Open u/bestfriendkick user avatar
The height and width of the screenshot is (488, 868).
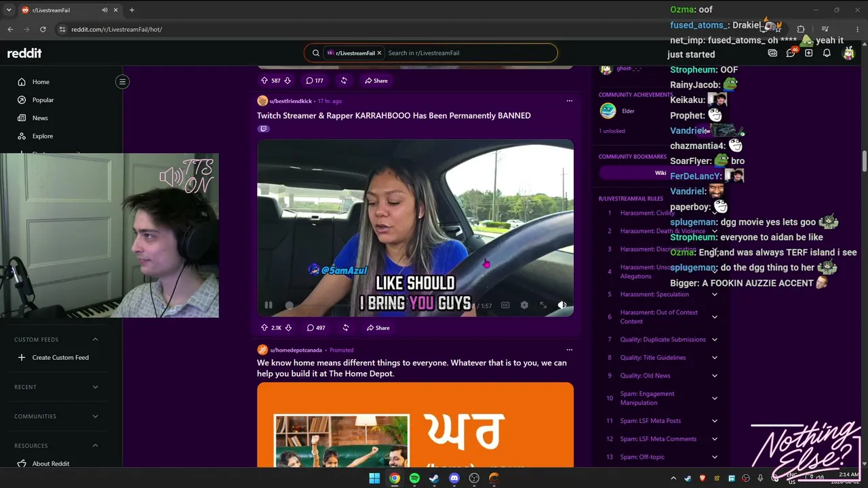pyautogui.click(x=262, y=101)
